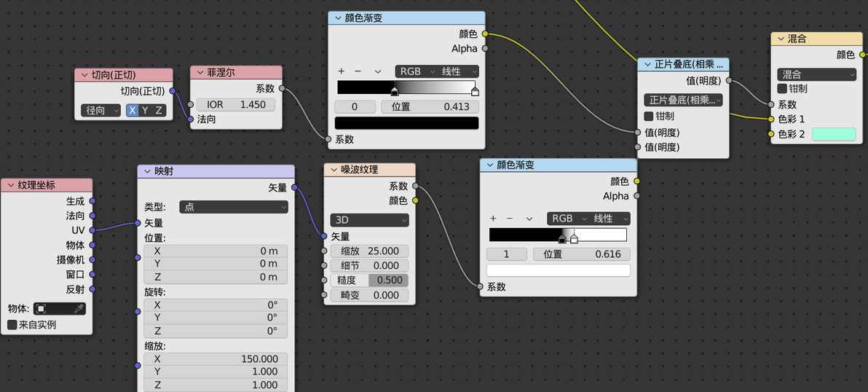The image size is (868, 392).
Task: Toggle the X axis button in 切向 node
Action: click(133, 110)
